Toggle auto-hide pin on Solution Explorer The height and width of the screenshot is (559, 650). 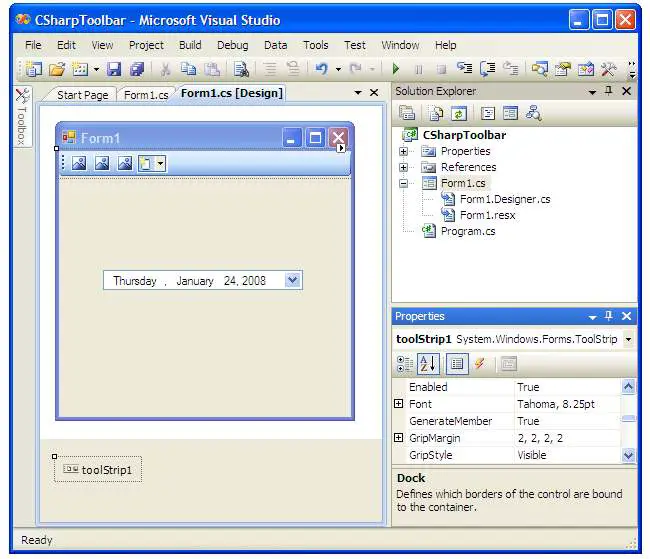coord(609,91)
